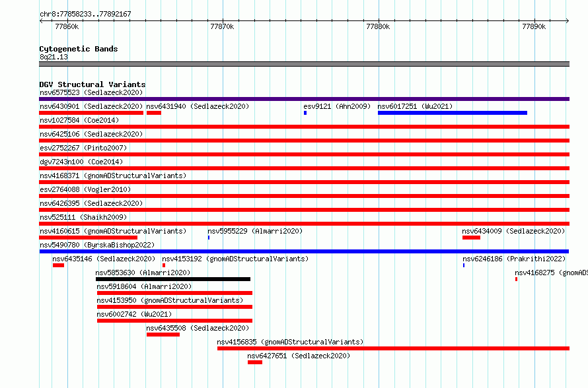The image size is (588, 388).
Task: Click esv2764088 (Vogler2010) label
Action: click(85, 189)
